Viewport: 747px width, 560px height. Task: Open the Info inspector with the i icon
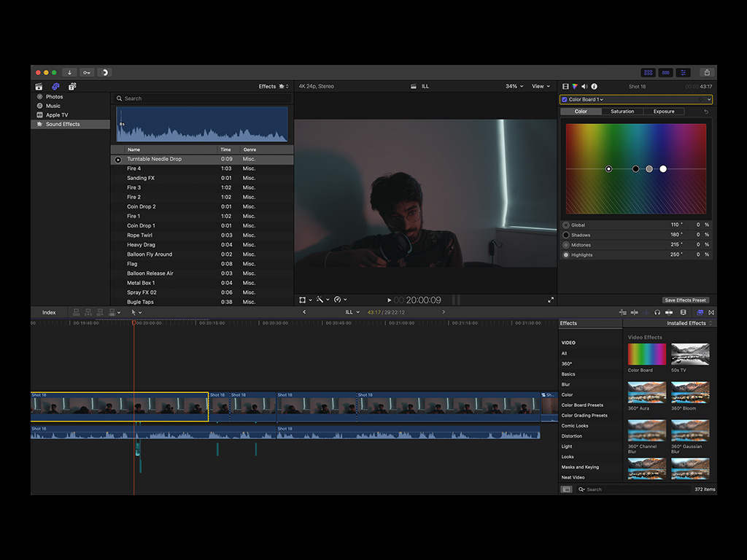coord(595,85)
